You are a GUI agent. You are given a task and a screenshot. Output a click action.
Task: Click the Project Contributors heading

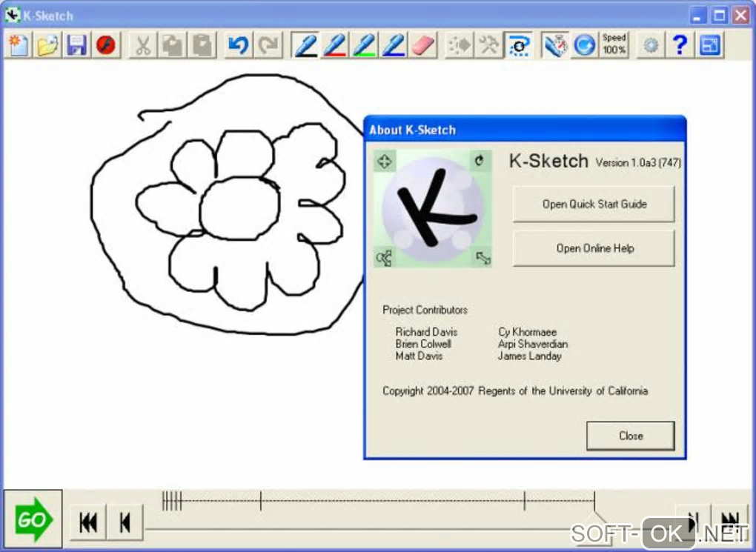click(425, 310)
